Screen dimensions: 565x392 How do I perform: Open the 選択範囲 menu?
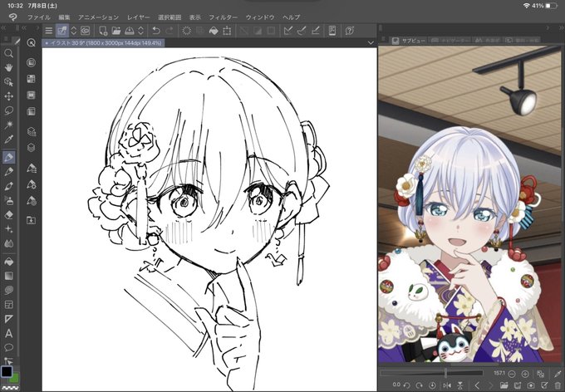click(169, 17)
